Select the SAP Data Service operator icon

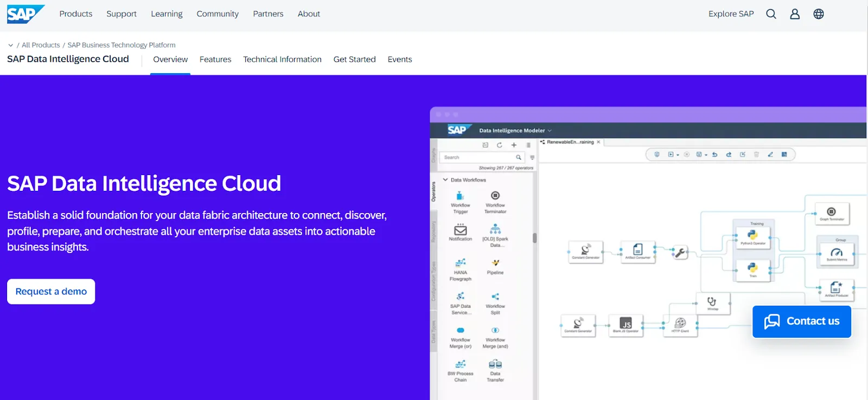coord(461,296)
